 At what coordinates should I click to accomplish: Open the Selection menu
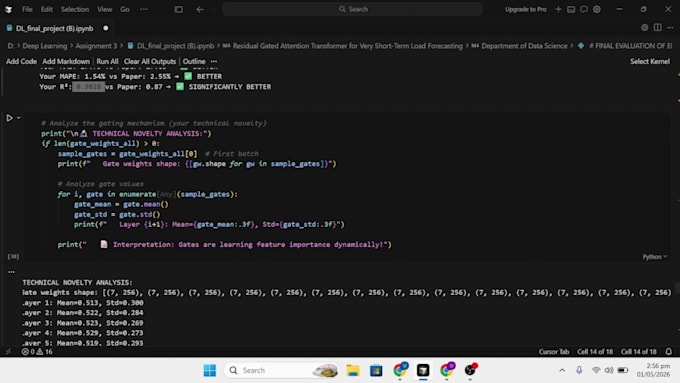[75, 9]
